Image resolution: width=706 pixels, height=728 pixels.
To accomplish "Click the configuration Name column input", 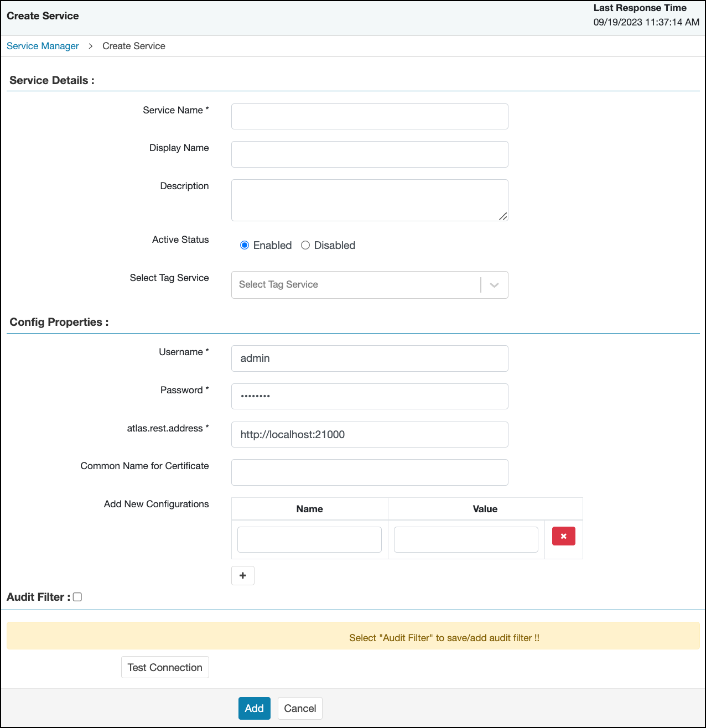I will click(x=309, y=539).
